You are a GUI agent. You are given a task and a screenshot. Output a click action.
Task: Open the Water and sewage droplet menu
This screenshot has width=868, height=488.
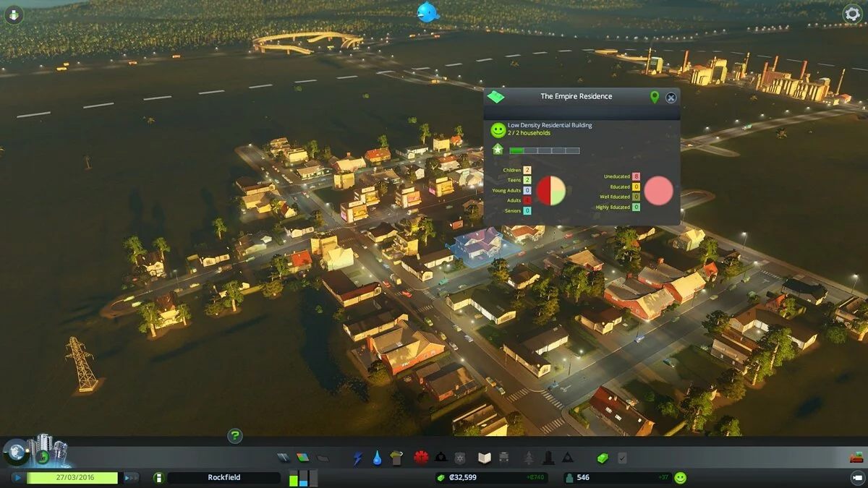pos(377,458)
